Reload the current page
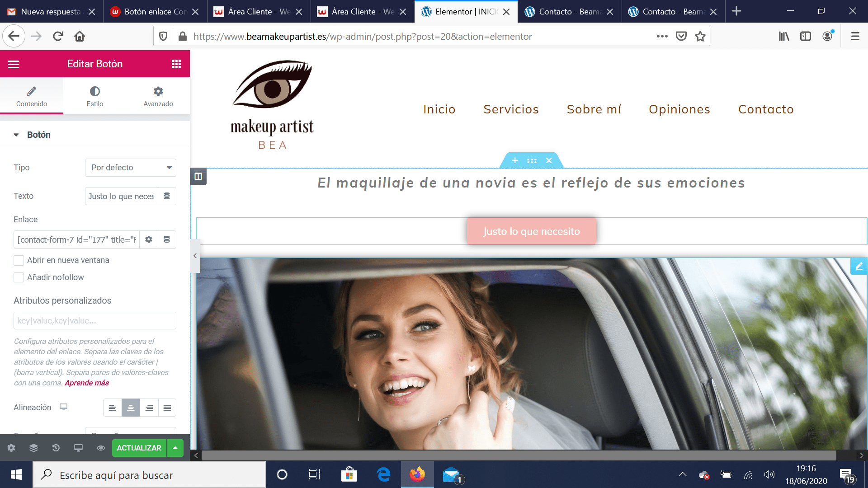Image resolution: width=868 pixels, height=488 pixels. [x=58, y=36]
